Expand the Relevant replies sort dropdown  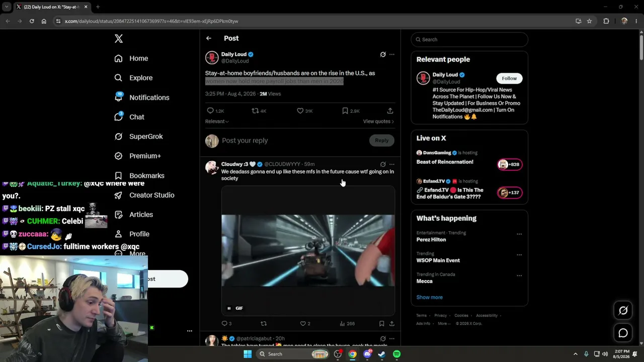[x=217, y=121]
